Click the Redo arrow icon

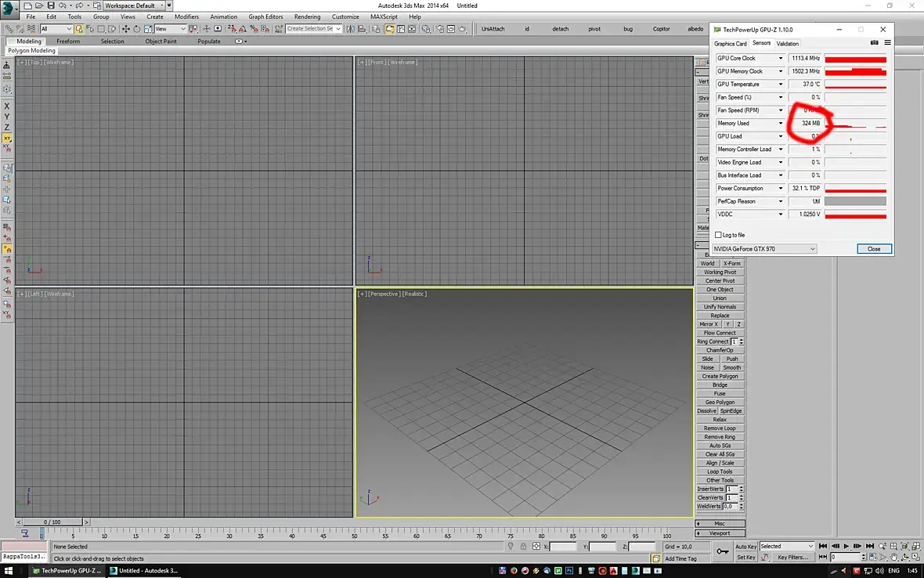[x=80, y=5]
